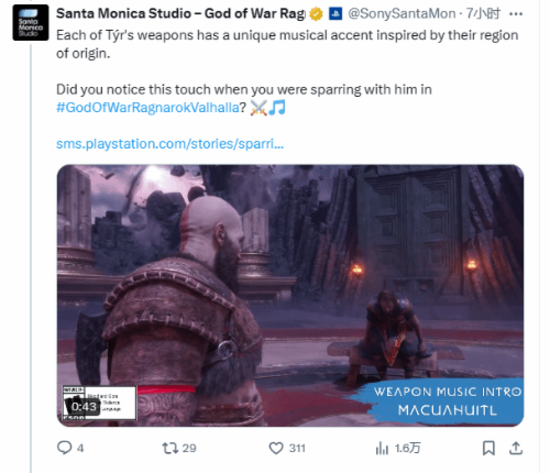Viewport: 550px width, 473px height.
Task: Open the tweet's more options menu
Action: pyautogui.click(x=516, y=14)
